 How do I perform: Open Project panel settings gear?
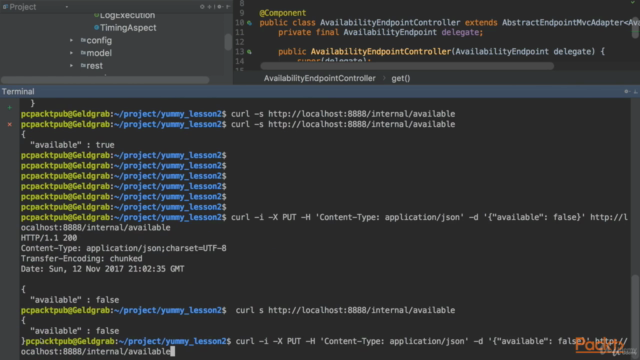coord(219,7)
